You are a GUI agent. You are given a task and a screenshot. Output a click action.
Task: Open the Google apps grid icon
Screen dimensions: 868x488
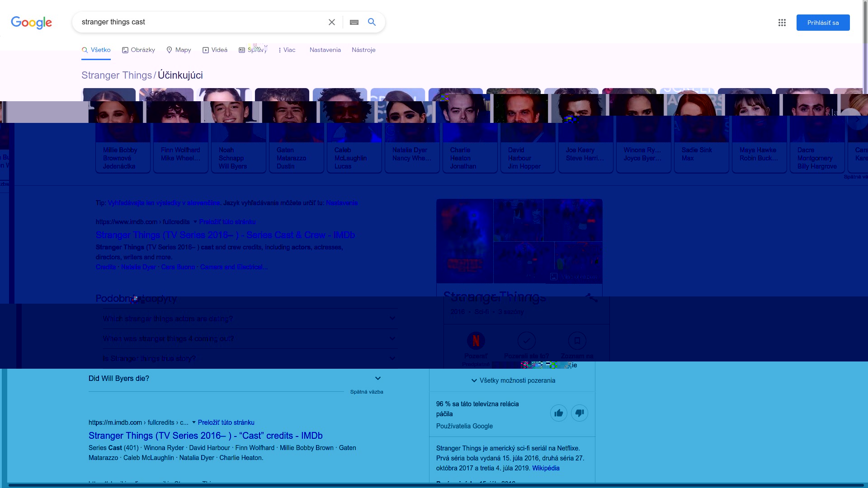(x=782, y=23)
